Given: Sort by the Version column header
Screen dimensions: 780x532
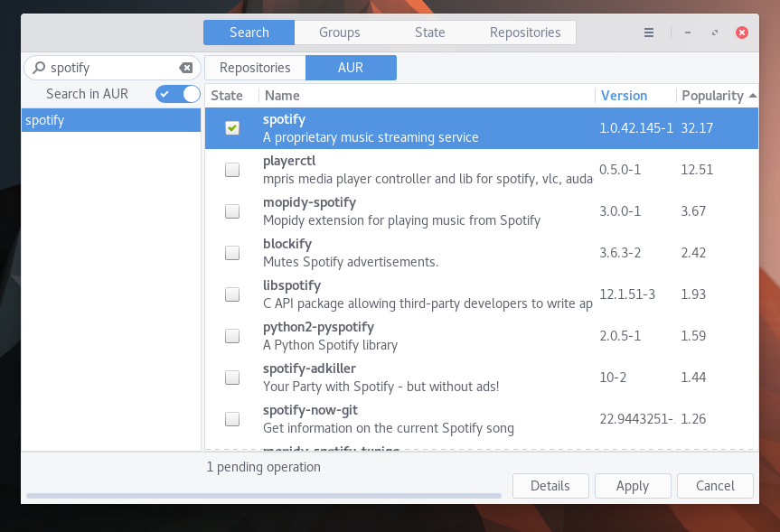Looking at the screenshot, I should 635,96.
